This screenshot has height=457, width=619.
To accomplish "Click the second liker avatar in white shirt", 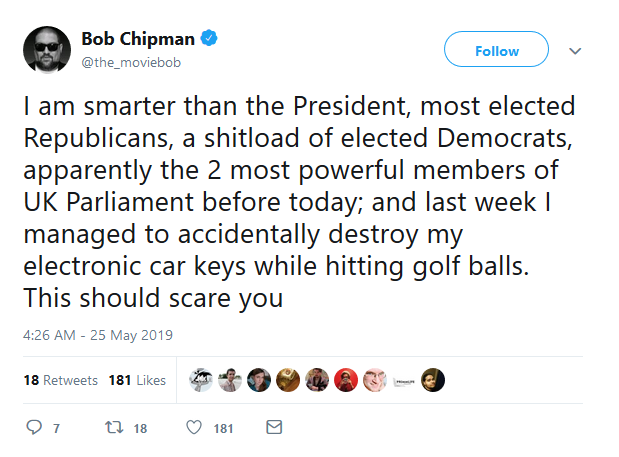I will pos(230,380).
